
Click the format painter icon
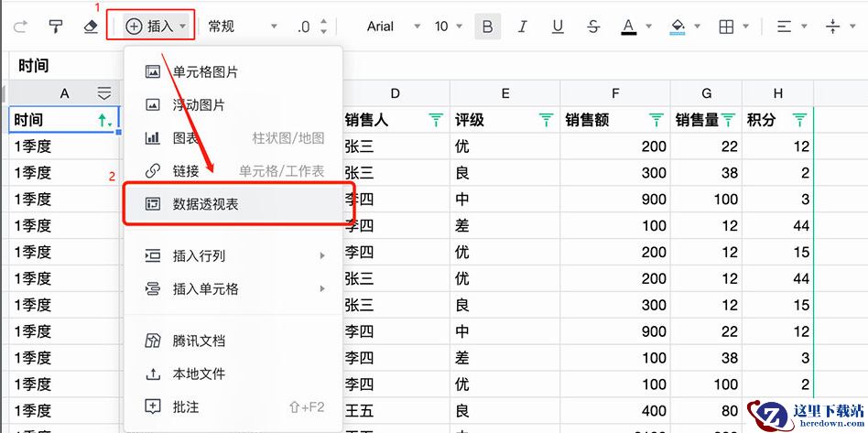(56, 27)
